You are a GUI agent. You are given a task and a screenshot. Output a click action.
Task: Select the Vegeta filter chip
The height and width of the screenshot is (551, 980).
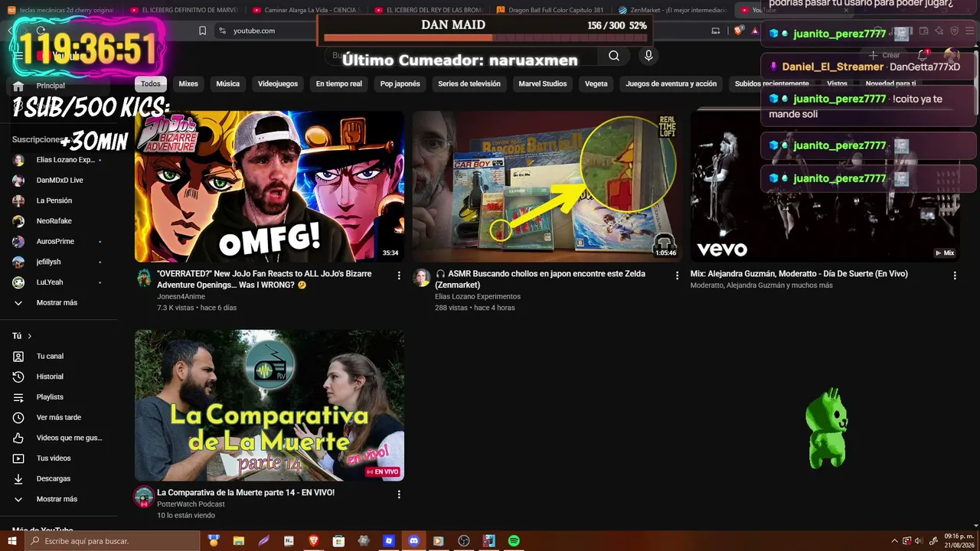[596, 84]
